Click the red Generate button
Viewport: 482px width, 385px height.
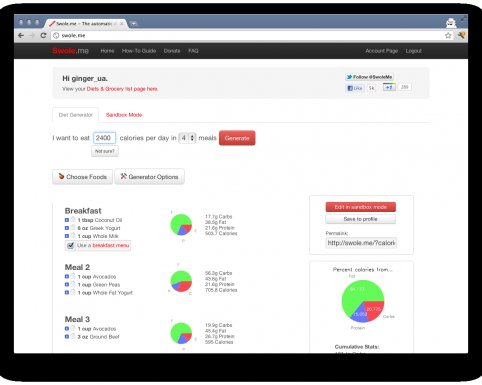pyautogui.click(x=237, y=138)
